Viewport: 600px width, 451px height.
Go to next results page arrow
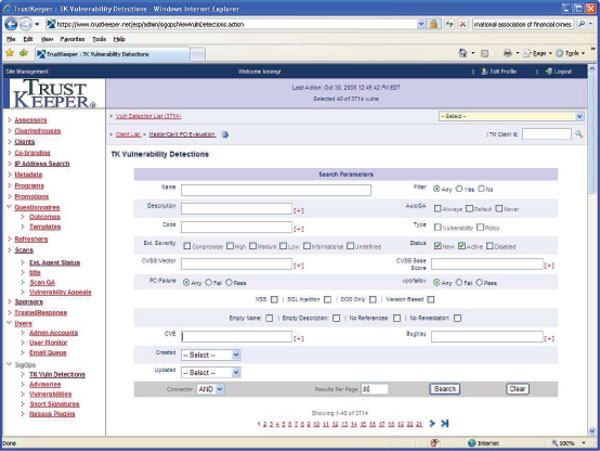[432, 423]
